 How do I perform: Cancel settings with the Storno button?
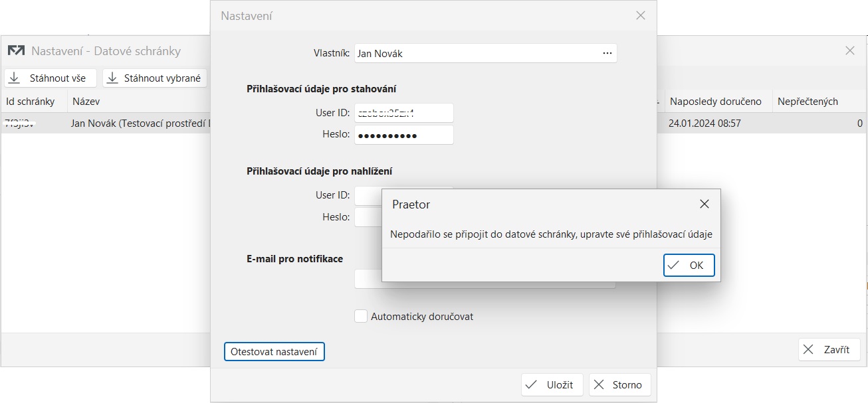click(619, 384)
